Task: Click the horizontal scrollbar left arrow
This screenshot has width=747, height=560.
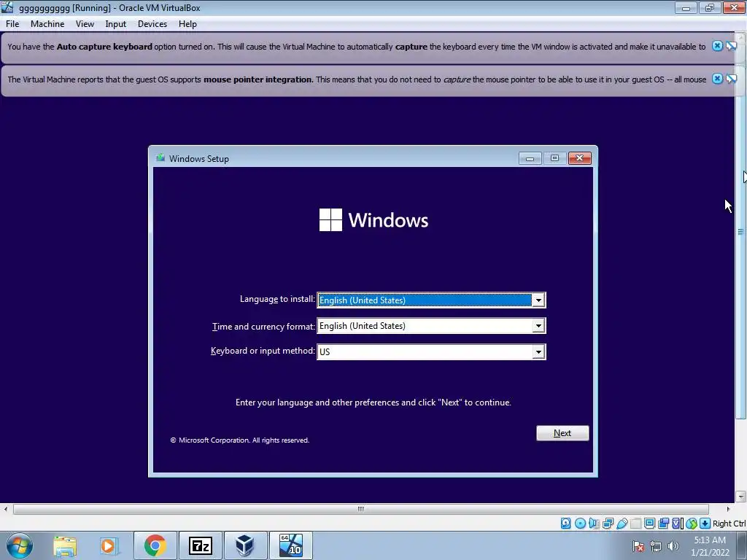Action: click(x=6, y=509)
